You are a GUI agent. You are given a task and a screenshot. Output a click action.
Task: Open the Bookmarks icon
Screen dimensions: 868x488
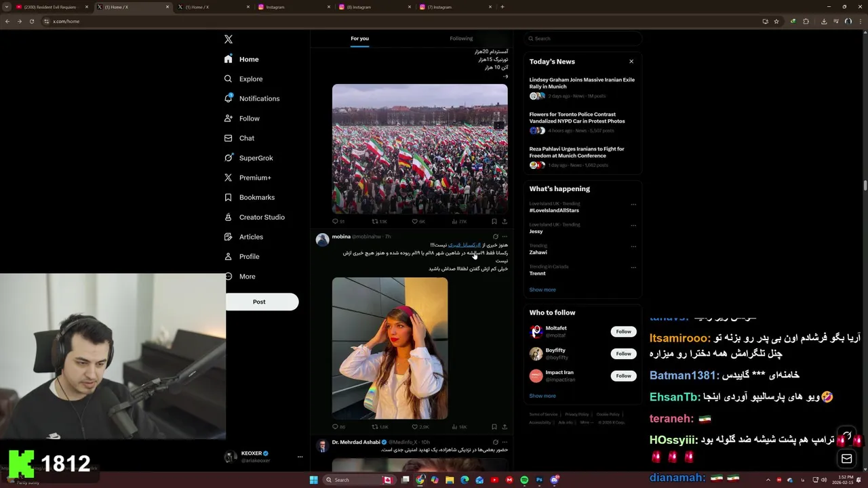[229, 197]
